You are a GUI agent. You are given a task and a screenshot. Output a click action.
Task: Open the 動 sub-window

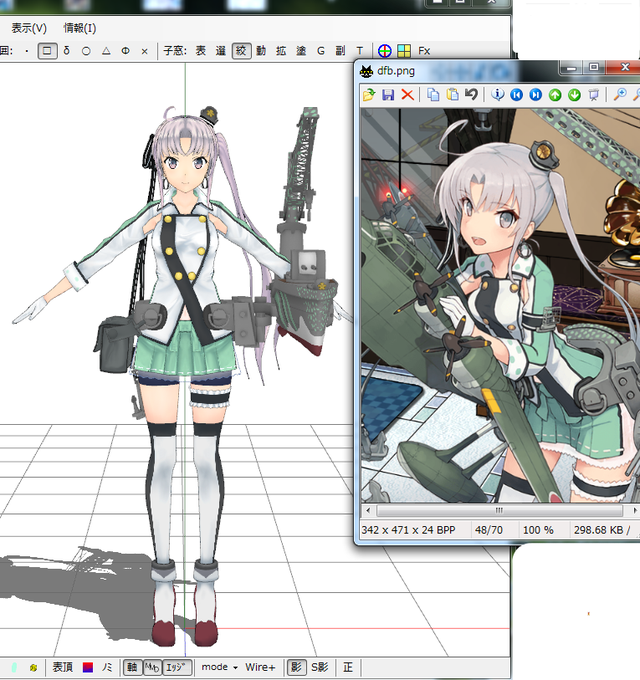coord(261,51)
